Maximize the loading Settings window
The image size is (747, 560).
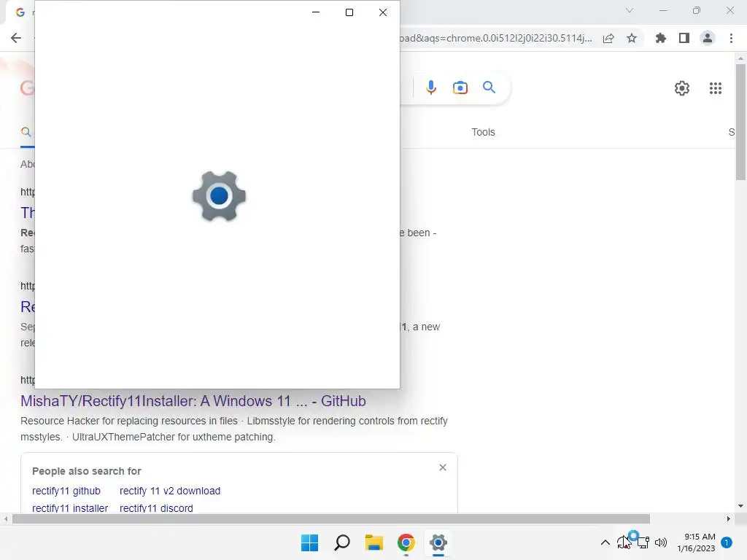tap(349, 12)
